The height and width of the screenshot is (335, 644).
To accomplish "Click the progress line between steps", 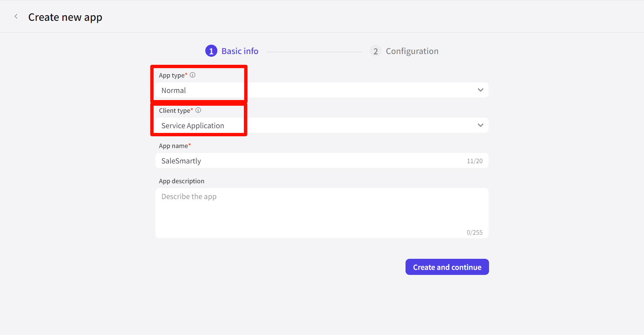I will coord(314,51).
